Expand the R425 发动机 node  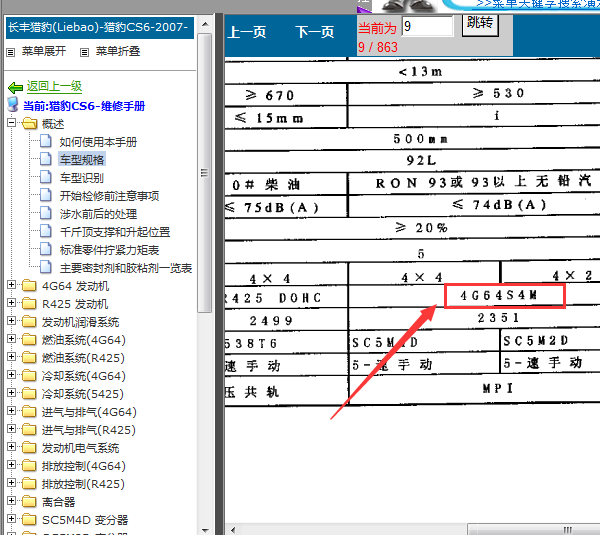[x=11, y=303]
